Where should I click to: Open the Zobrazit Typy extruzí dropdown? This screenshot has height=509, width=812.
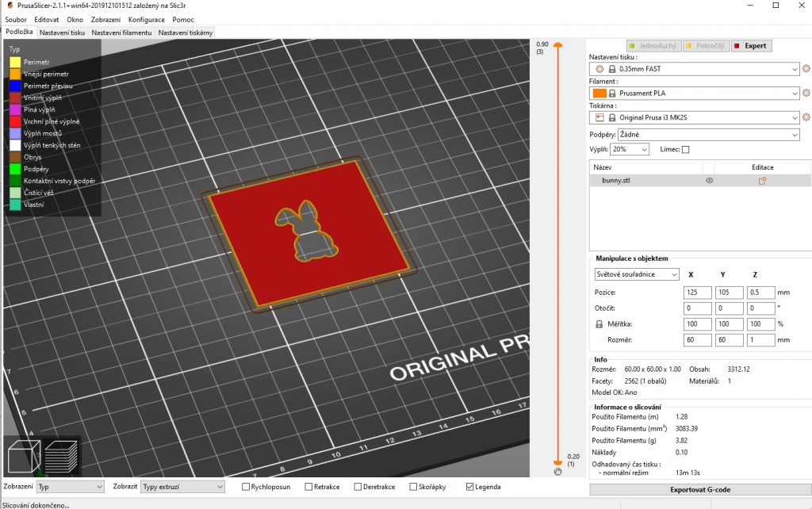pyautogui.click(x=183, y=486)
